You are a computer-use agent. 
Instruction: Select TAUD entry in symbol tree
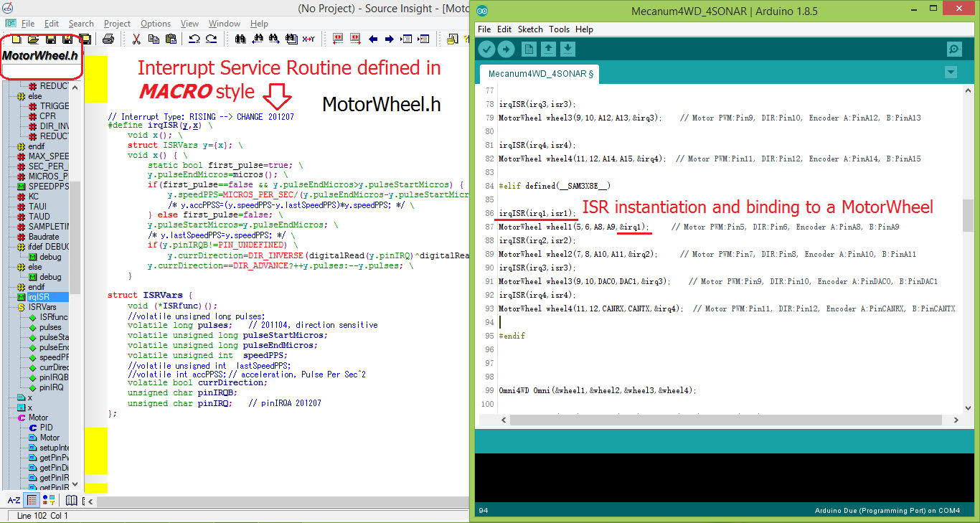coord(39,217)
